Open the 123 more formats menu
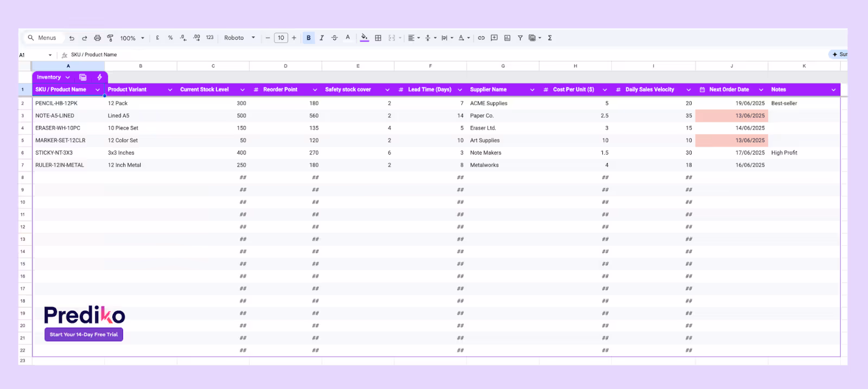This screenshot has height=389, width=868. [x=210, y=38]
